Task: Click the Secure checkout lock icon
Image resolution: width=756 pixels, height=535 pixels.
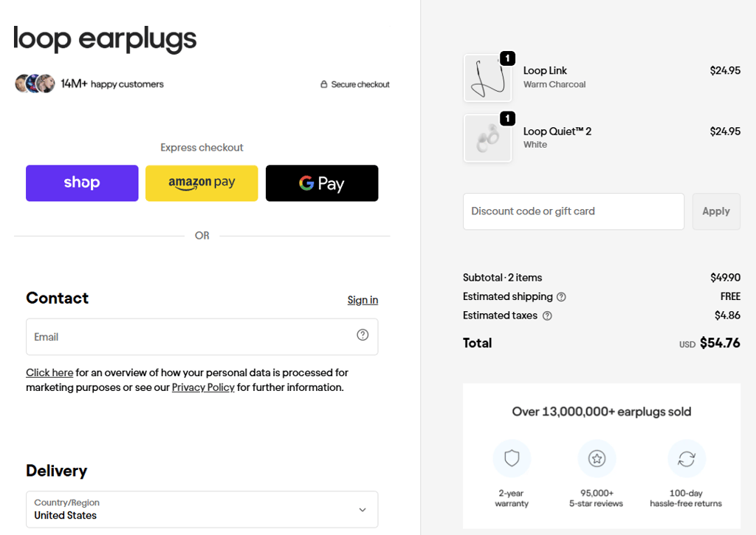Action: pyautogui.click(x=324, y=84)
